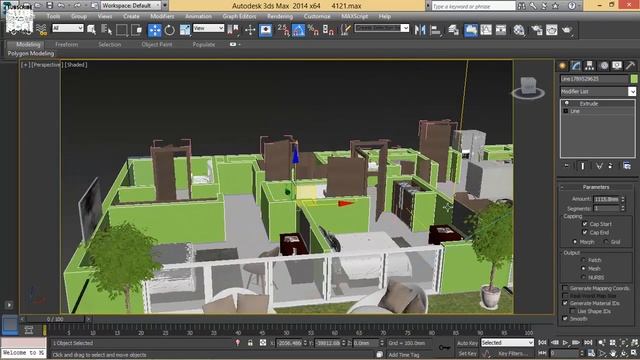Screen dimensions: 640x360
Task: Open the Create command panel tab
Action: (562, 66)
